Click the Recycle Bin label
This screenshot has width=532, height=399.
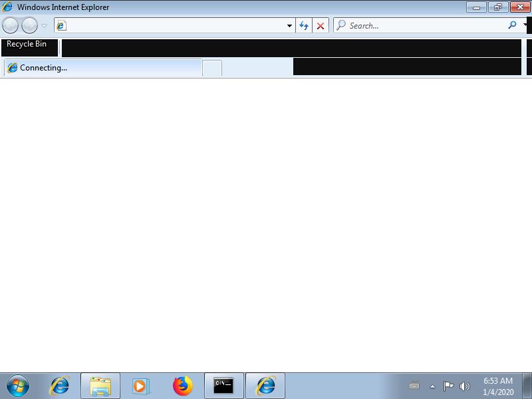tap(27, 44)
